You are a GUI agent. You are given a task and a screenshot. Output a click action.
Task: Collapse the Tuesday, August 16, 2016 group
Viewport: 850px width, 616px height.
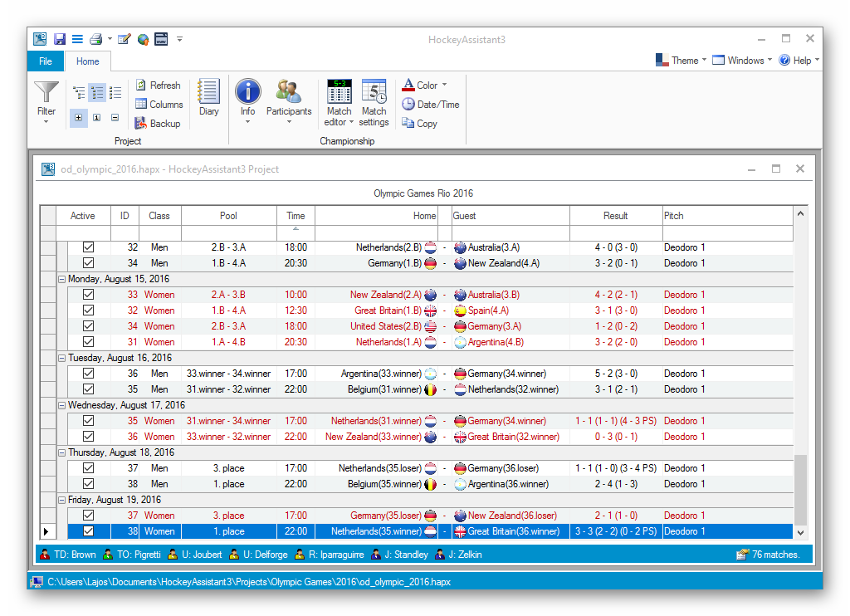tap(61, 358)
